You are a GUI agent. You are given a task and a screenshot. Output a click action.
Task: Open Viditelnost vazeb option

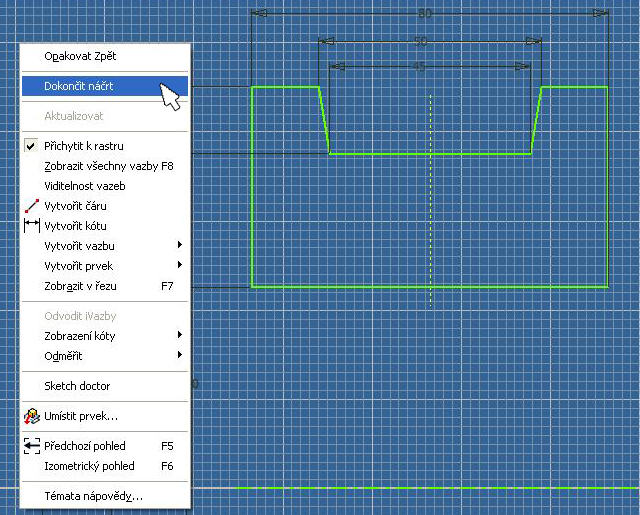pos(105,186)
